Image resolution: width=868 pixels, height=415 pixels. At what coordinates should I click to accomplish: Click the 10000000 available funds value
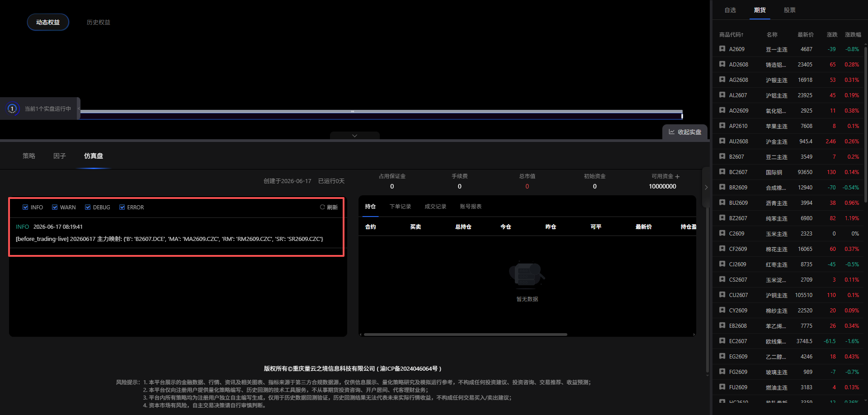coord(662,186)
